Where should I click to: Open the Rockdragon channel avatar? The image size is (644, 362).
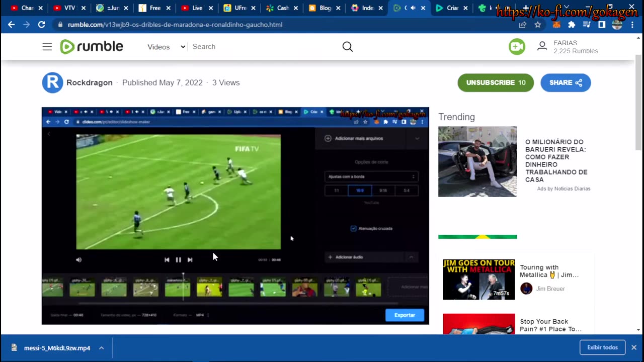[x=52, y=83]
